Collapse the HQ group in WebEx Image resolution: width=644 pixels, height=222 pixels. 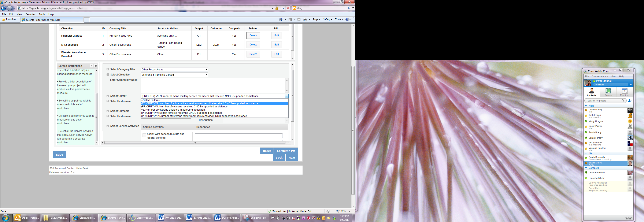click(586, 153)
